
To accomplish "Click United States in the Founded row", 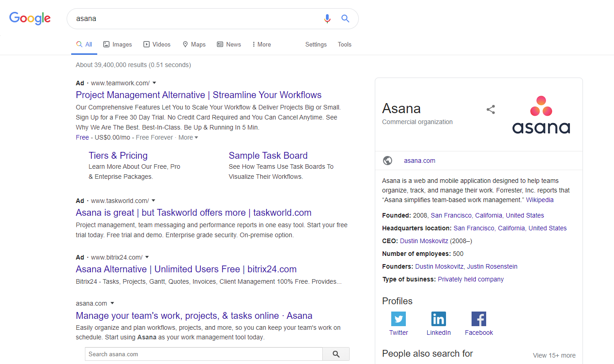I will tap(525, 215).
